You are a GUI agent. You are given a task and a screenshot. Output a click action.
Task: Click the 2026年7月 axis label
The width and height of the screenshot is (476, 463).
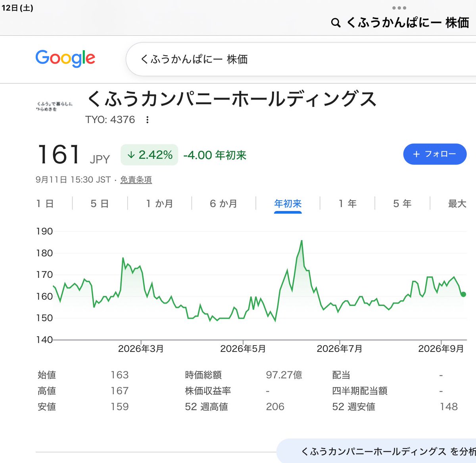click(x=340, y=349)
